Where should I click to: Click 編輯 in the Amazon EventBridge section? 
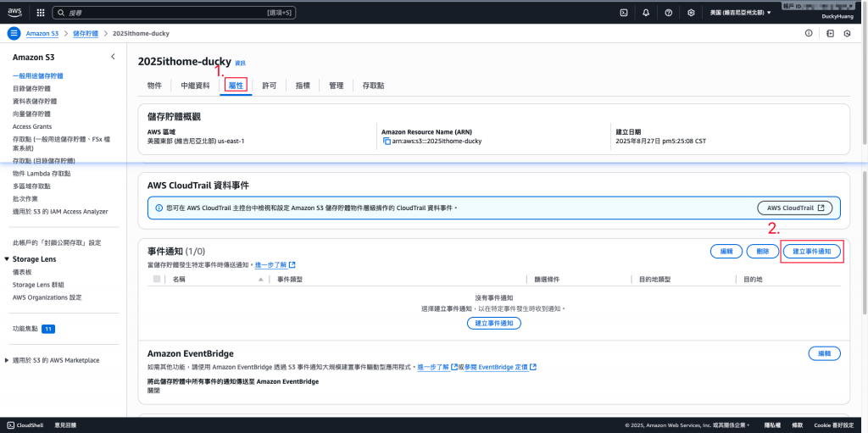click(825, 353)
